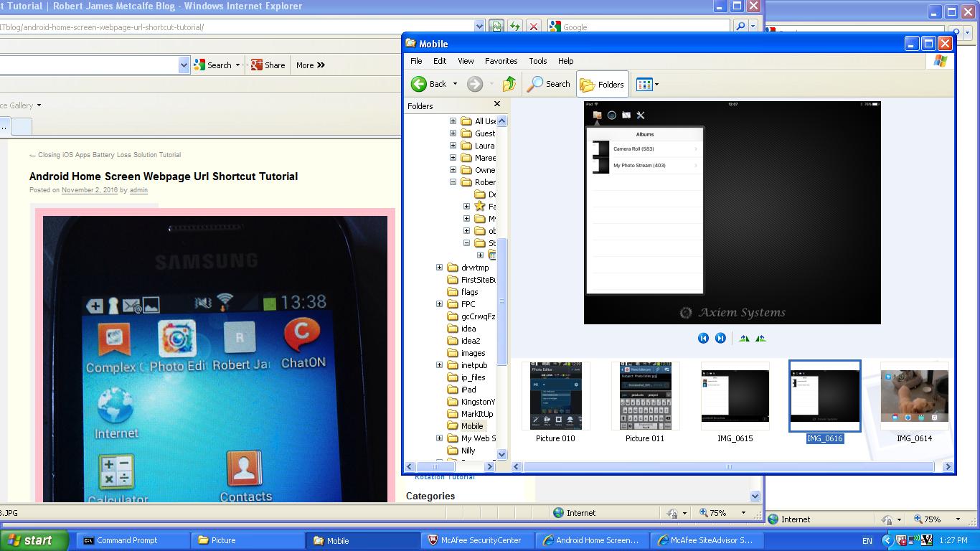Go Back in the Mobile explorer window

pyautogui.click(x=428, y=84)
